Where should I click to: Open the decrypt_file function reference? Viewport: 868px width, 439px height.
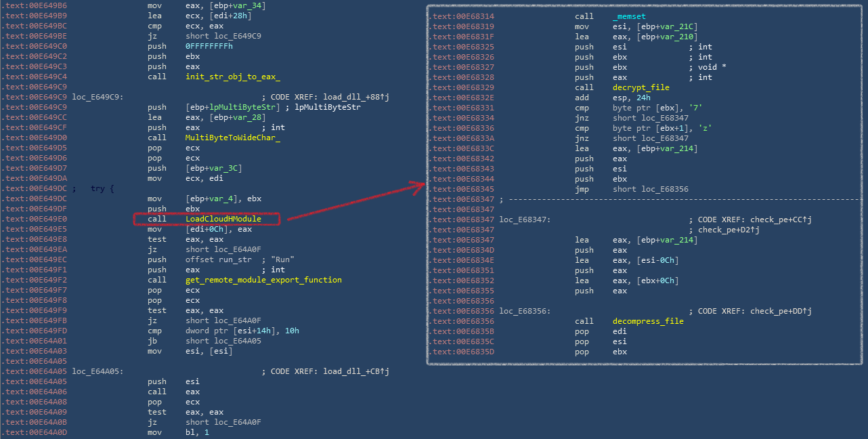click(x=641, y=87)
